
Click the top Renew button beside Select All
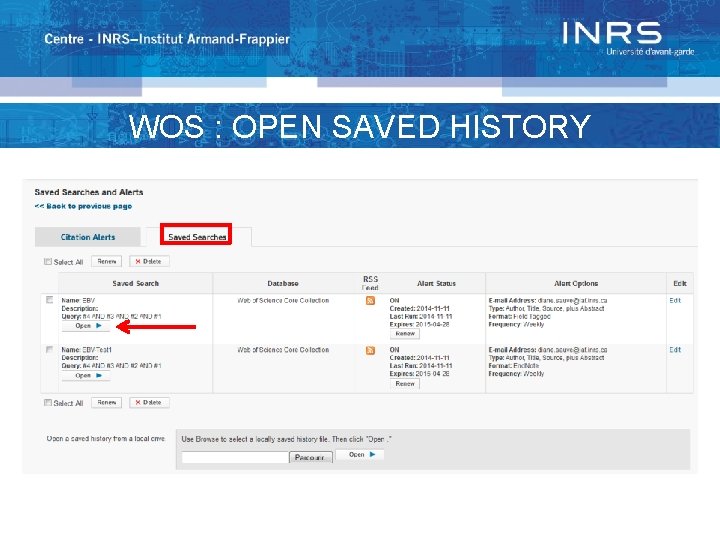[107, 261]
